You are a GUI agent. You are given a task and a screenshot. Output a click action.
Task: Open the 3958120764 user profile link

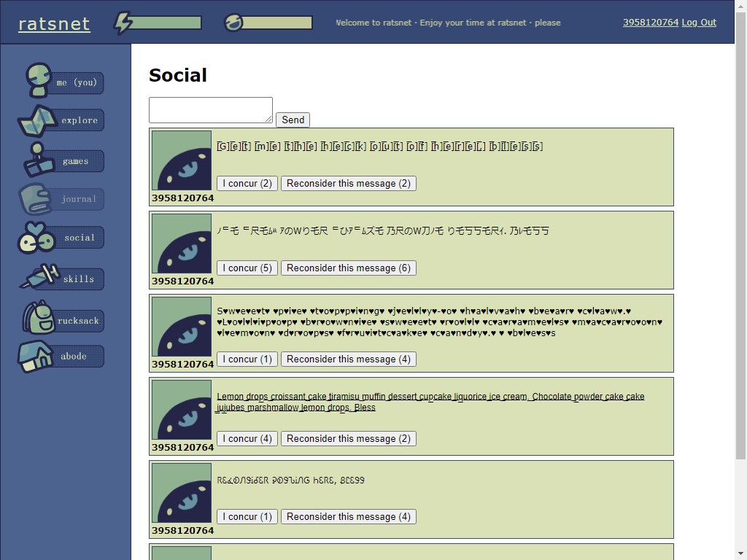point(650,23)
